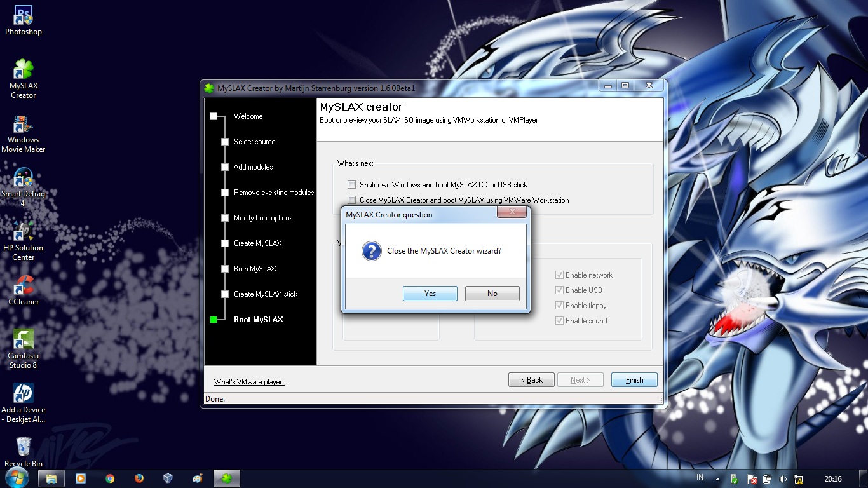Check Close MySLAX Creator and boot using VMWare
868x488 pixels.
351,200
